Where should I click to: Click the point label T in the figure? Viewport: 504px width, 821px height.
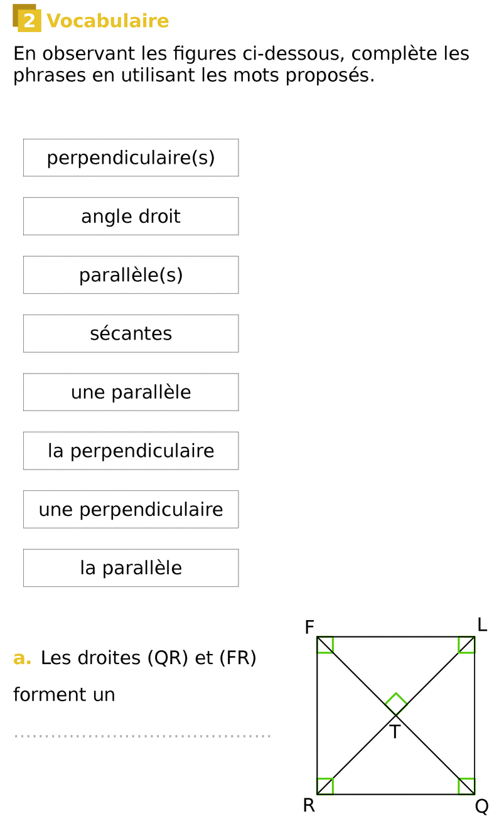tap(395, 732)
